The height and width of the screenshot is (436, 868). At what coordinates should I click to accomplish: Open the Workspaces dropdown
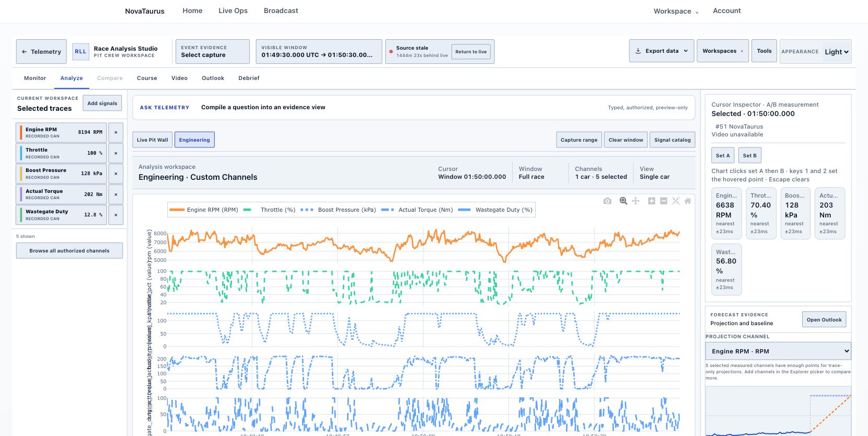(723, 51)
